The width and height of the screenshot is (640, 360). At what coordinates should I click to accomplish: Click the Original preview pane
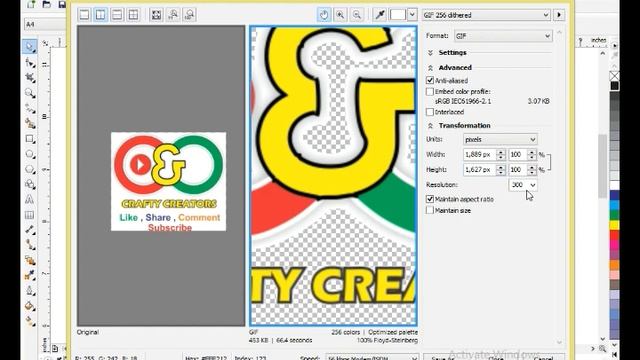click(x=161, y=176)
